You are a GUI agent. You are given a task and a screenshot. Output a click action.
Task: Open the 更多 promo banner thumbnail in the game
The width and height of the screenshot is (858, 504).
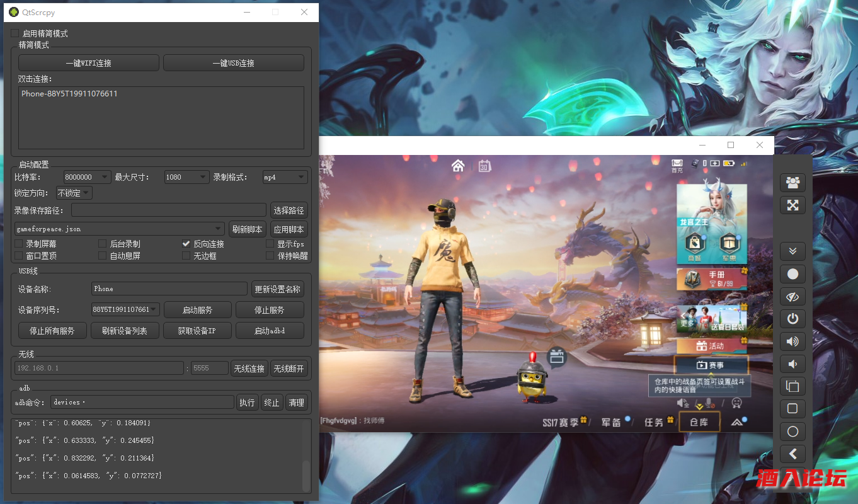[x=711, y=319]
